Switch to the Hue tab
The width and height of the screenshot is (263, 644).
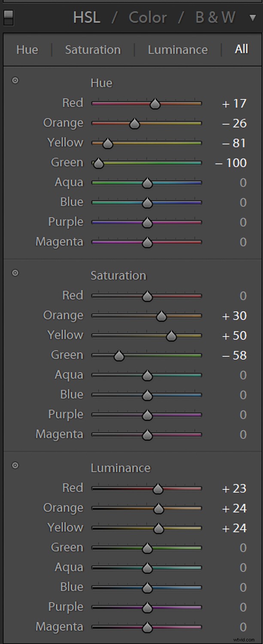click(x=27, y=50)
